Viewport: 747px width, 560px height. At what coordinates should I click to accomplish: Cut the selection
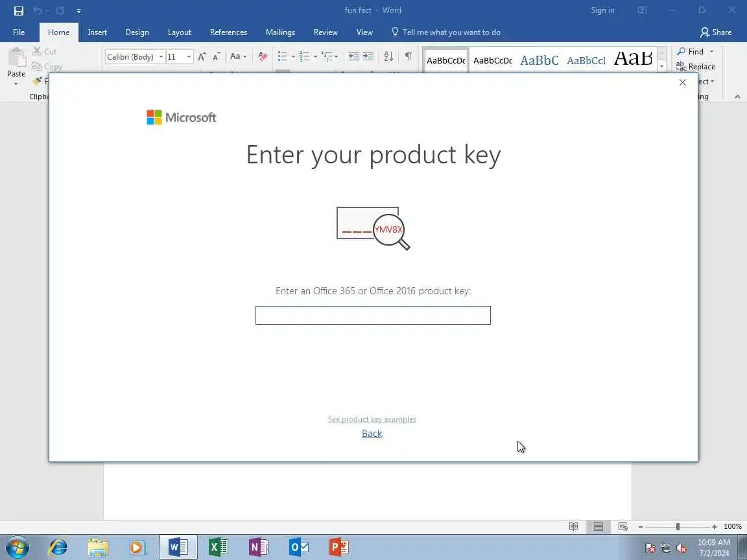pos(44,51)
